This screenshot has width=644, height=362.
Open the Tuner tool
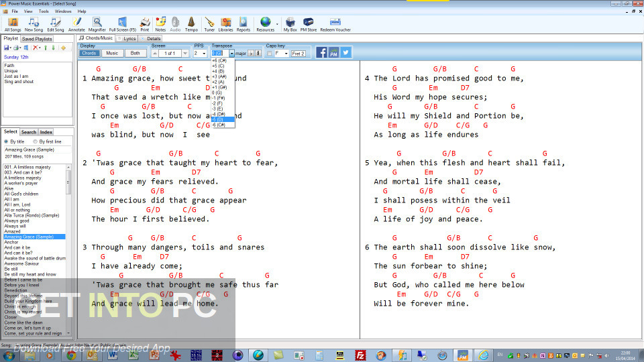(209, 25)
